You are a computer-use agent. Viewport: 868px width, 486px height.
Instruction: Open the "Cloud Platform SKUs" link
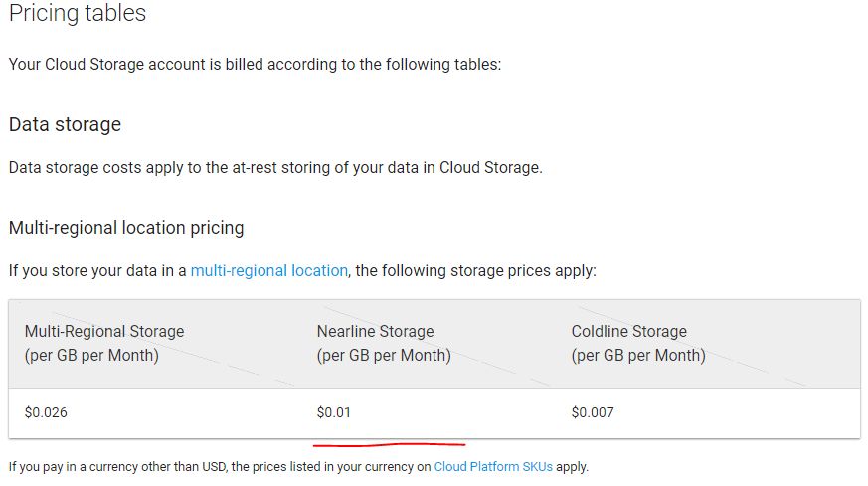492,465
